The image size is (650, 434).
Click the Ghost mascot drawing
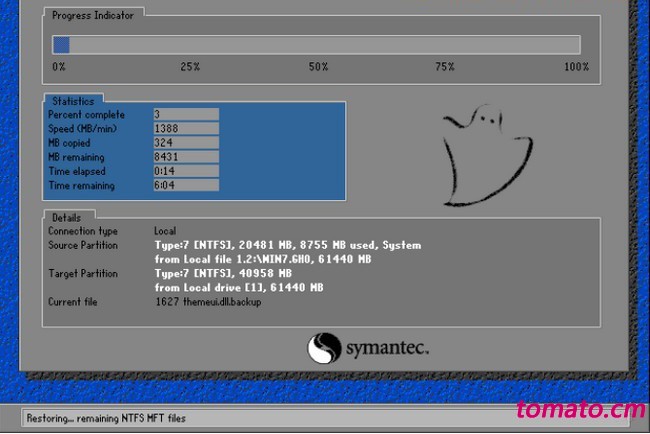point(488,155)
